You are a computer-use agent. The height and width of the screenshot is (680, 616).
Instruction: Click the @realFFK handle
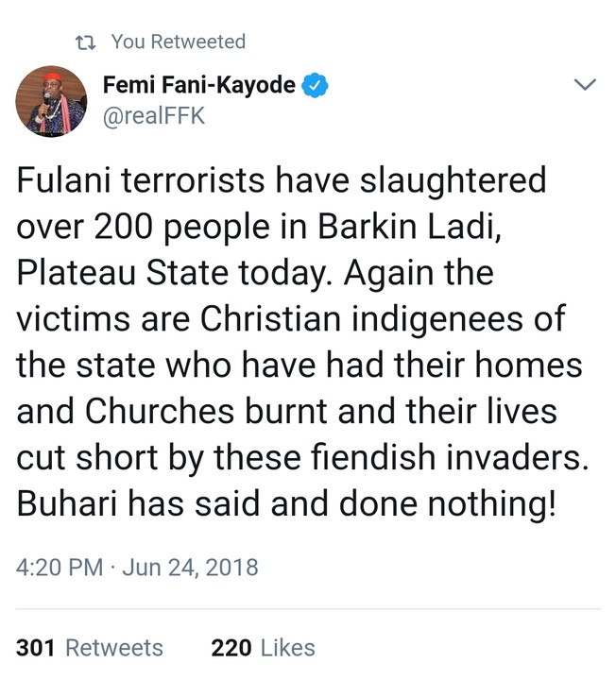(153, 116)
